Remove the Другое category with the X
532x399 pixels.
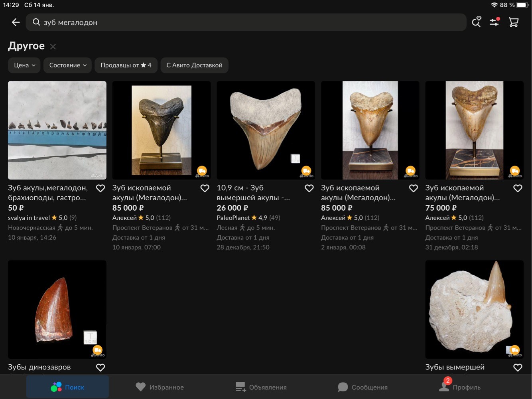(53, 47)
